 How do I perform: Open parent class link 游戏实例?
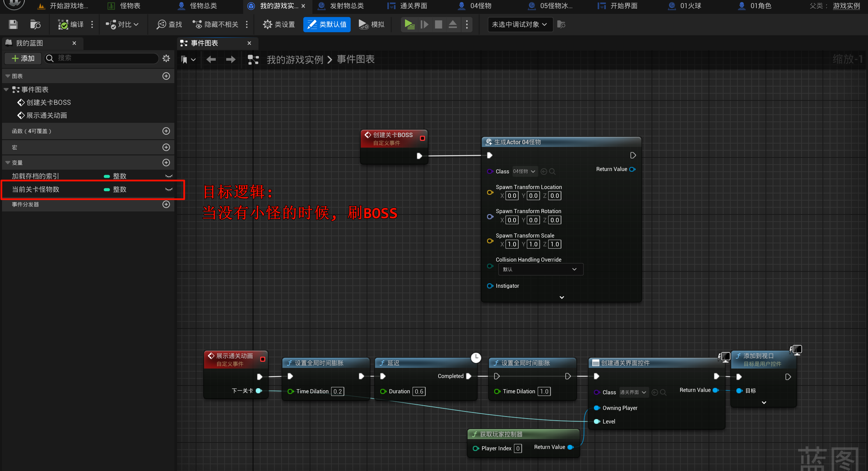[x=846, y=6]
